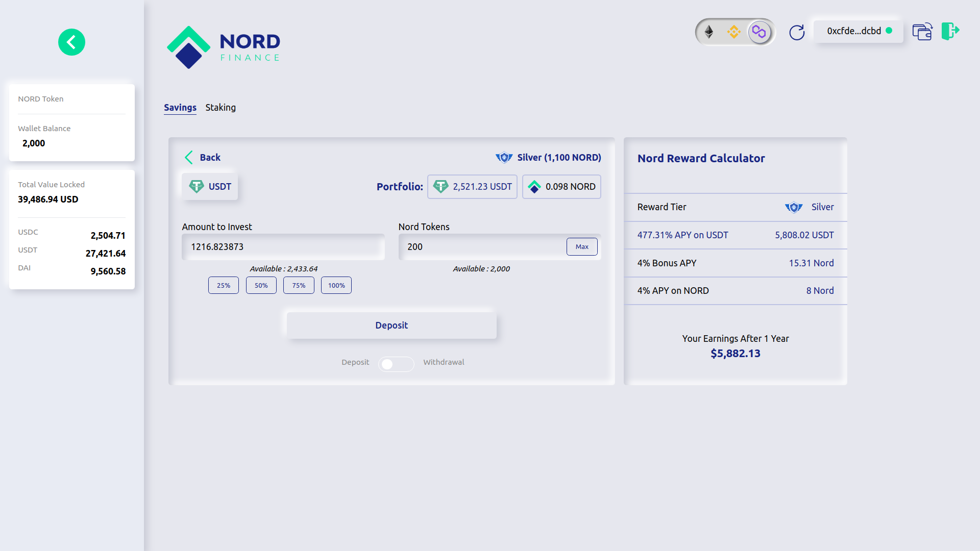
Task: Select 75% of available amount
Action: pyautogui.click(x=299, y=285)
